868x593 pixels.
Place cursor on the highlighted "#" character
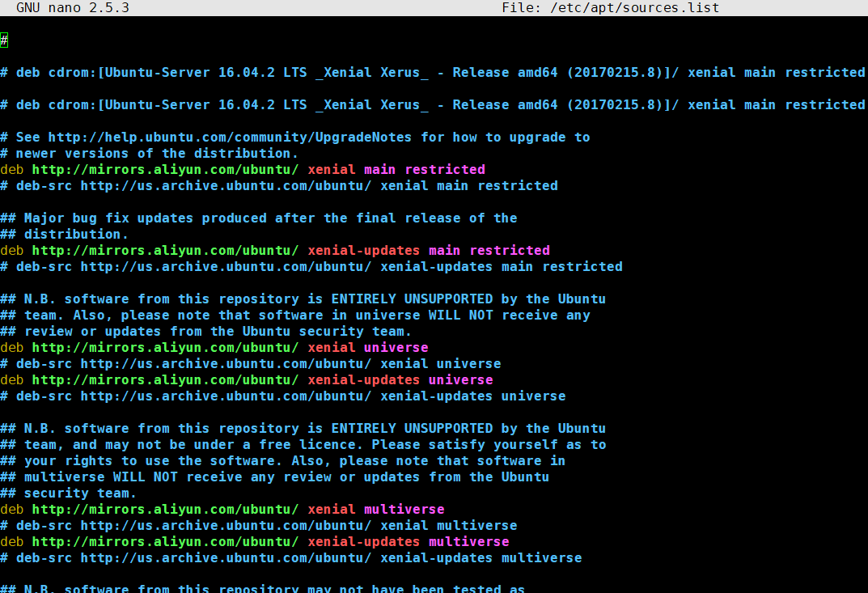click(x=4, y=40)
